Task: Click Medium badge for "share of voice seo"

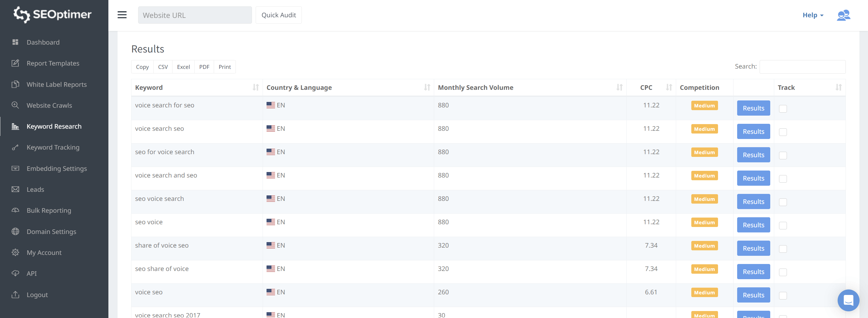Action: pos(704,246)
